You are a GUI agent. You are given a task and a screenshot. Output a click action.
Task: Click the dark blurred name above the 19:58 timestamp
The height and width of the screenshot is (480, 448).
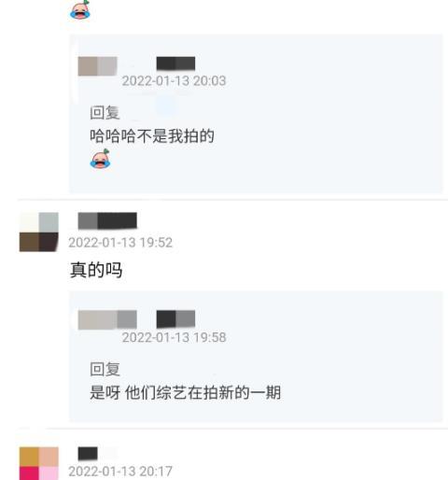pyautogui.click(x=175, y=319)
